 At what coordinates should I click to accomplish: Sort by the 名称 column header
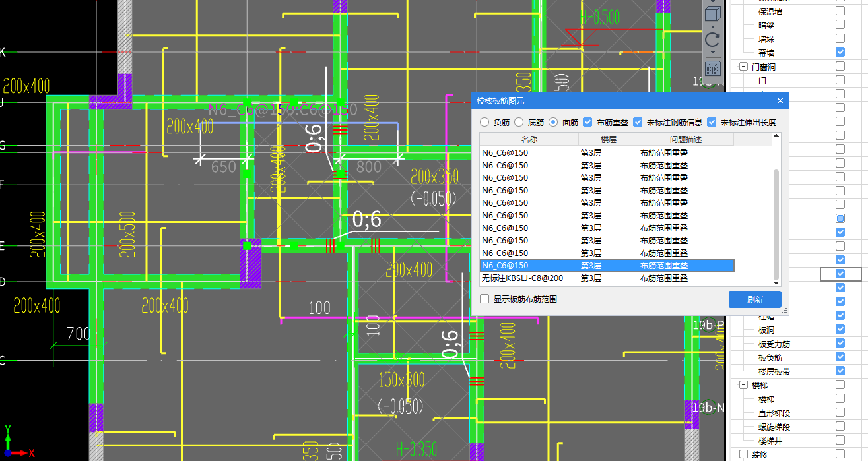pyautogui.click(x=529, y=139)
